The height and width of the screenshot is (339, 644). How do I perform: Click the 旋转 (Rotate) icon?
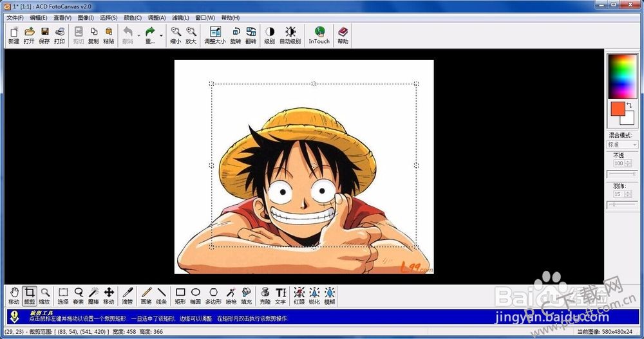coord(236,35)
